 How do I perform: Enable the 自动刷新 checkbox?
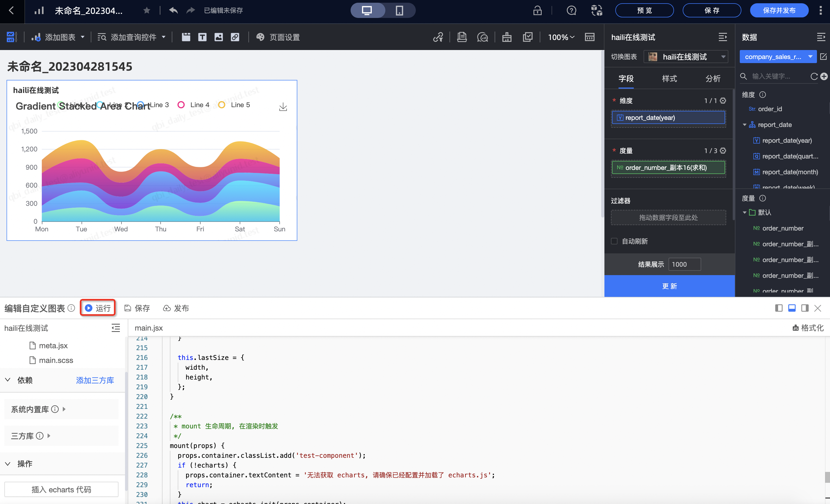(x=614, y=241)
